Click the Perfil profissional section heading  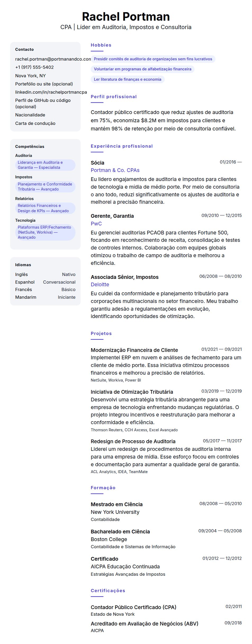pyautogui.click(x=114, y=97)
